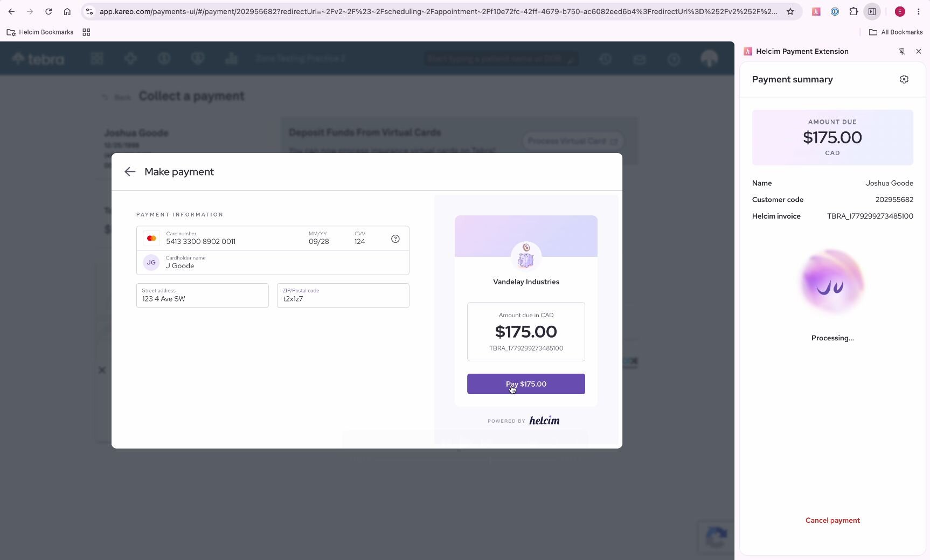Click the Customer code value 202955682
930x560 pixels.
894,199
